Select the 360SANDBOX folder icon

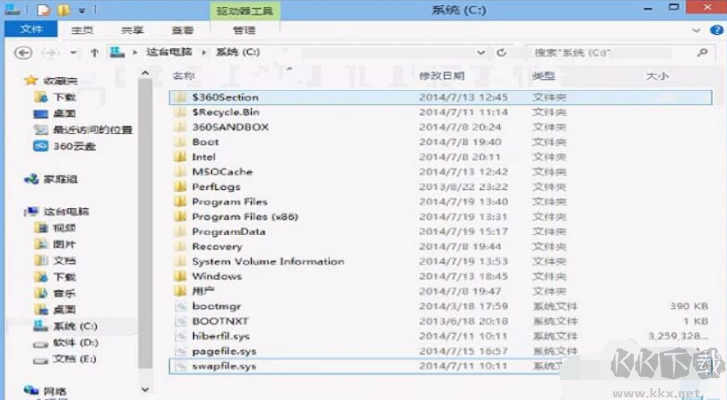click(180, 127)
